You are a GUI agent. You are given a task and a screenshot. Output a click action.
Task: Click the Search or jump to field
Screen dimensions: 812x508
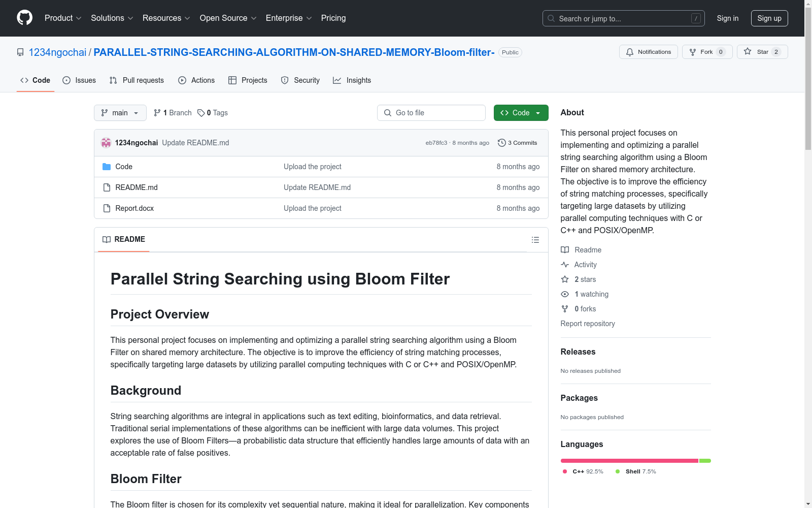[624, 18]
